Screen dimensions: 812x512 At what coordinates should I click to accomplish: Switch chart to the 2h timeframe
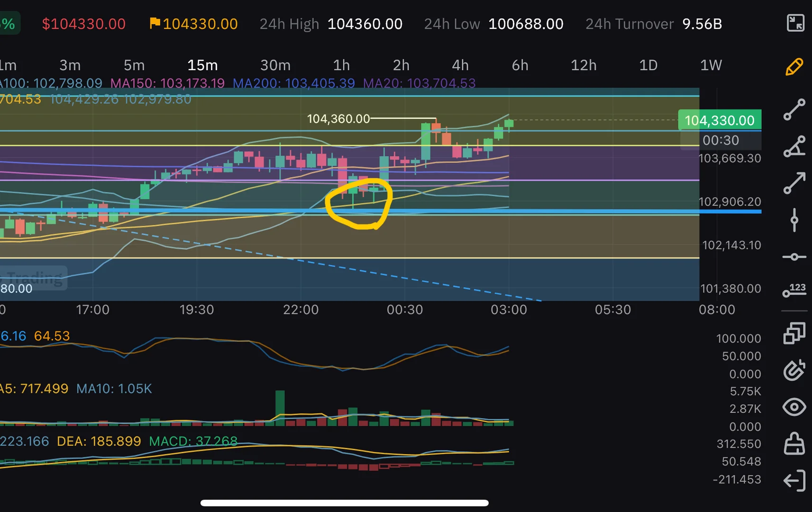[x=401, y=65]
